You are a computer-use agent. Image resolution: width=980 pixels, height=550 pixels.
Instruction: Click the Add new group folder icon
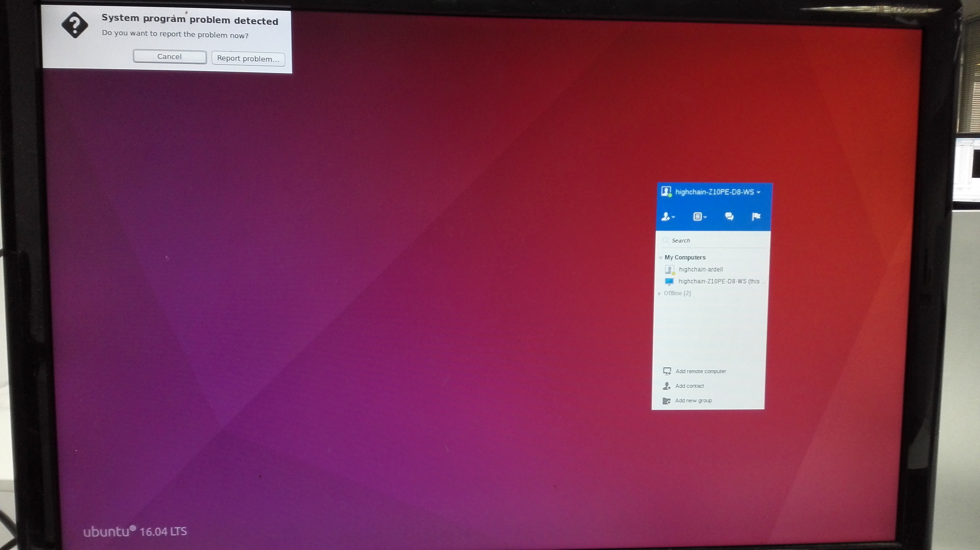pyautogui.click(x=666, y=401)
